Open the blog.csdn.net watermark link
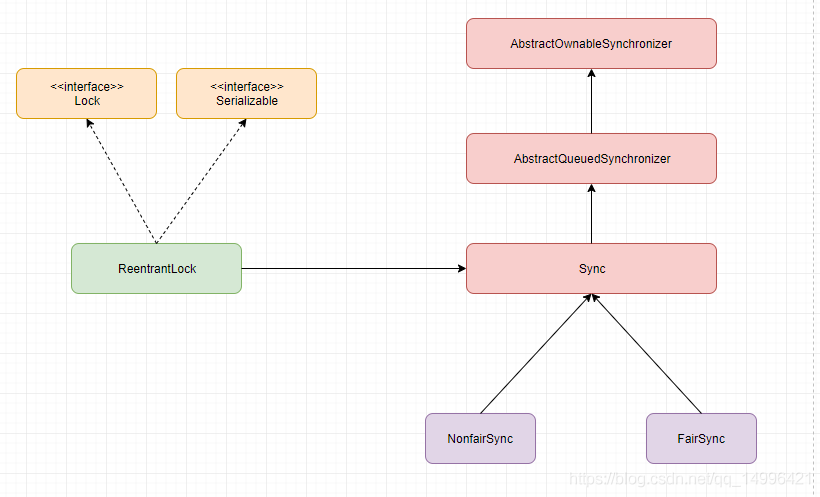 click(x=693, y=479)
